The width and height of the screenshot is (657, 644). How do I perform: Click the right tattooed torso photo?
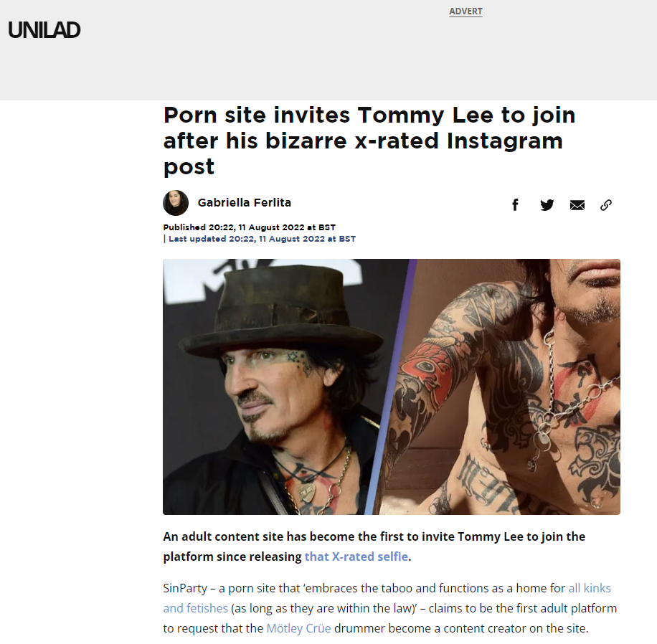point(503,387)
